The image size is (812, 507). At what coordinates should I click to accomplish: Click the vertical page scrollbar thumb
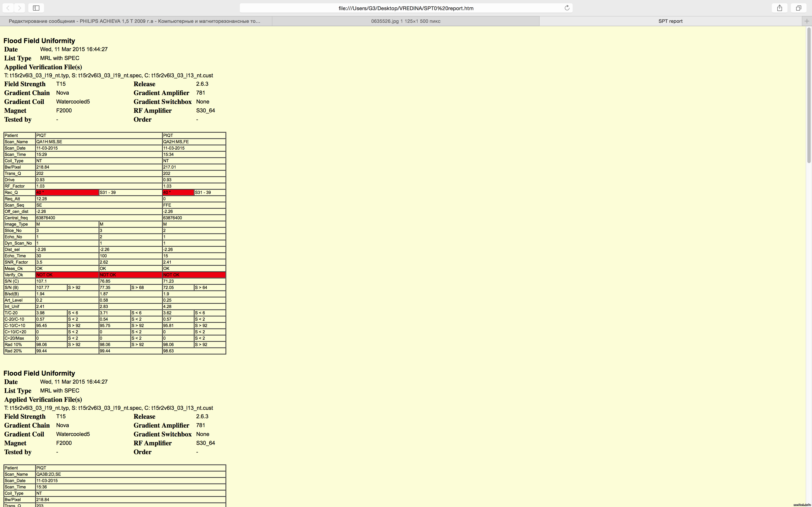coord(809,95)
